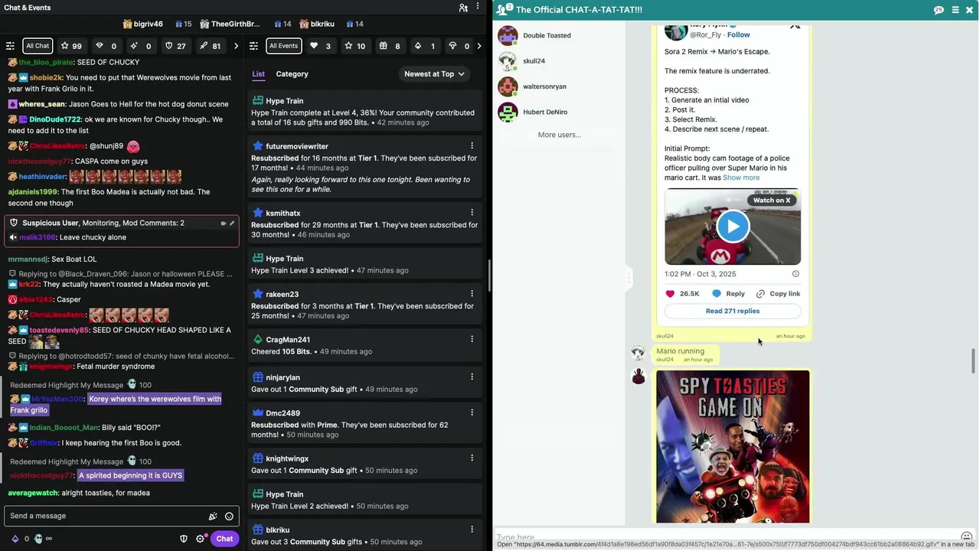Select the All Chat filter

pyautogui.click(x=38, y=46)
